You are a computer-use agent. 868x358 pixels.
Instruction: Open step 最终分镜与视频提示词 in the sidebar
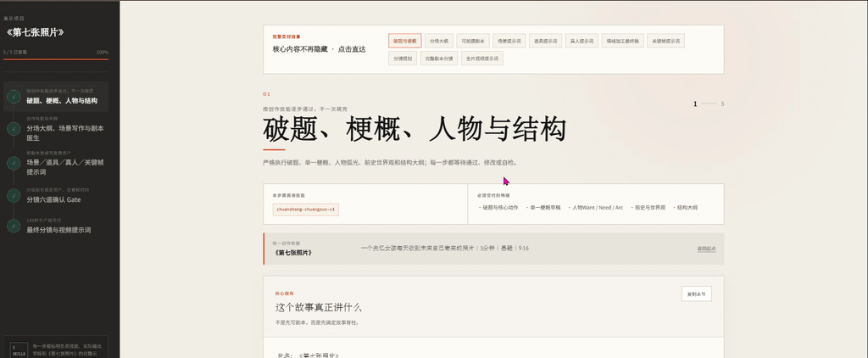pos(56,227)
